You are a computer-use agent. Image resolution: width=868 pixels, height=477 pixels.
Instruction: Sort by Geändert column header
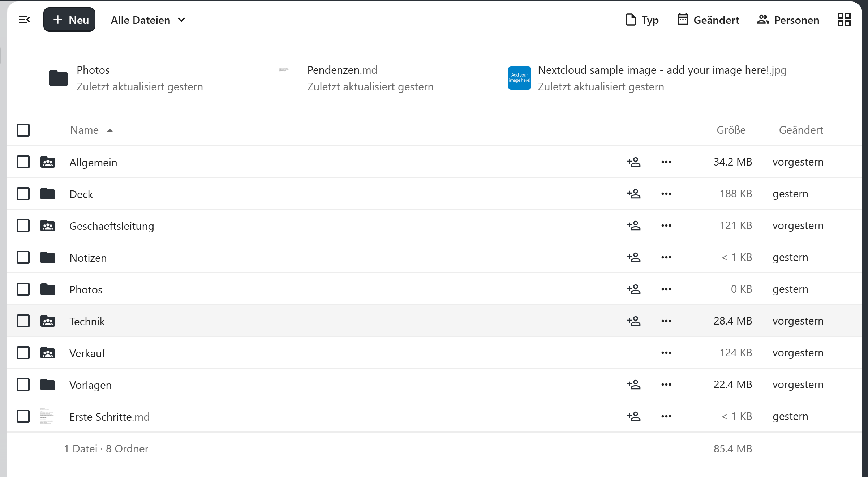tap(801, 130)
